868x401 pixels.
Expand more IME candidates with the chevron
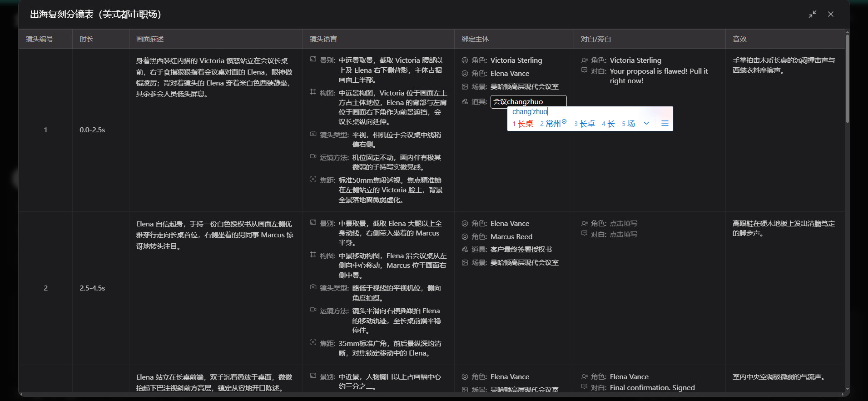click(x=646, y=123)
